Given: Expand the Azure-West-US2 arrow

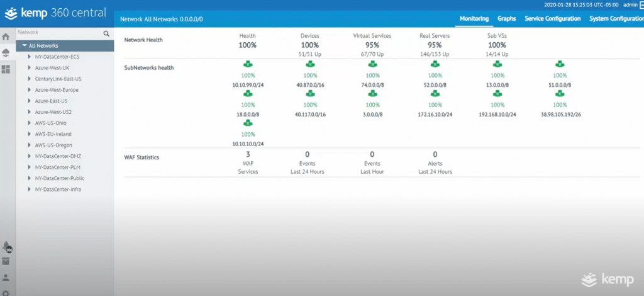Looking at the screenshot, I should [x=29, y=112].
